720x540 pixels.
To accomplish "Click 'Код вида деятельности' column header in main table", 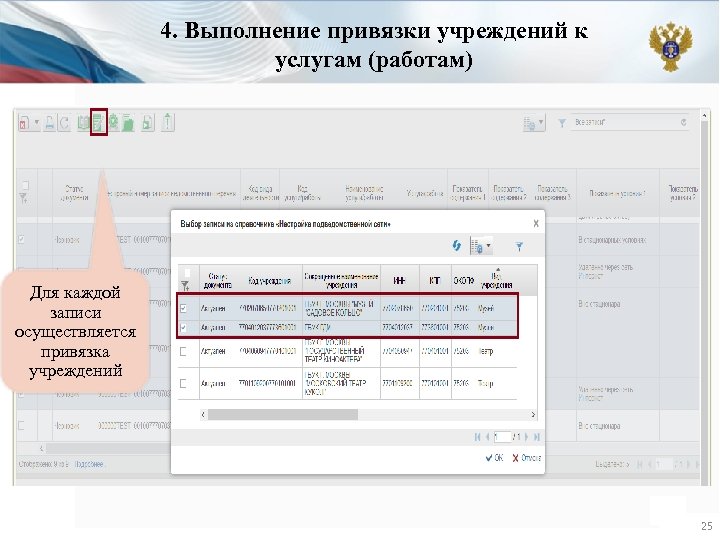I will (260, 193).
